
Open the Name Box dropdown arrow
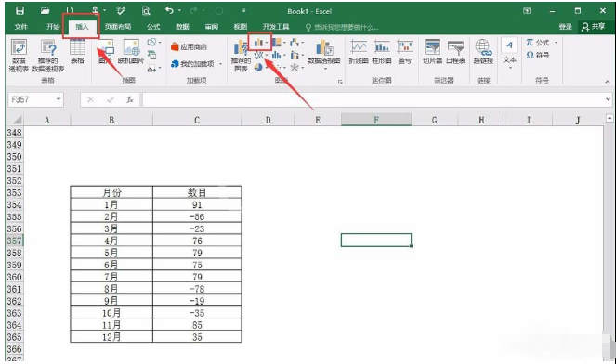[59, 99]
